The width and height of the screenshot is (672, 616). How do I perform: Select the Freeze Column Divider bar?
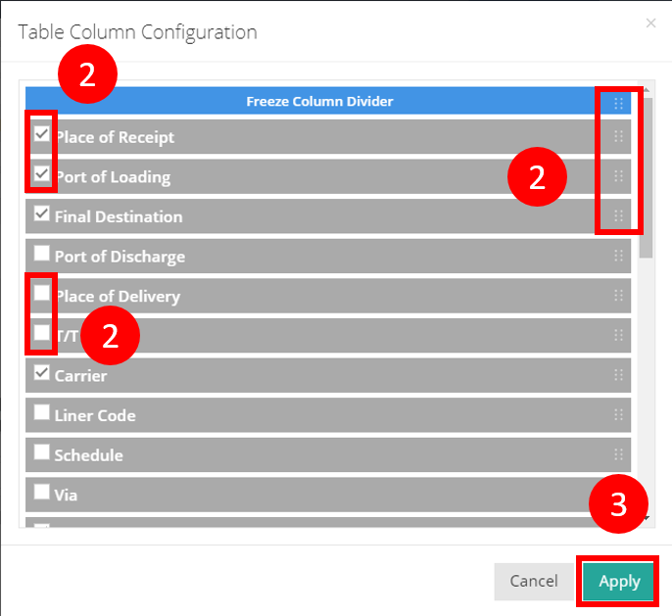tap(319, 102)
